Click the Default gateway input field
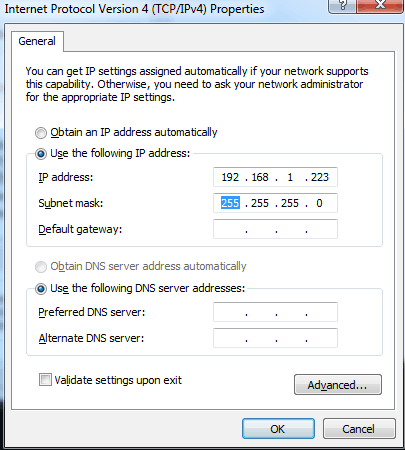Screen dimensions: 405x450 tap(275, 229)
